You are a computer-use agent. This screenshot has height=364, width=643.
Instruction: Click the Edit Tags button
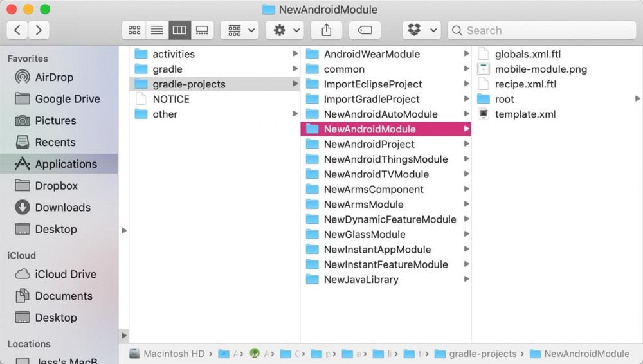(365, 30)
